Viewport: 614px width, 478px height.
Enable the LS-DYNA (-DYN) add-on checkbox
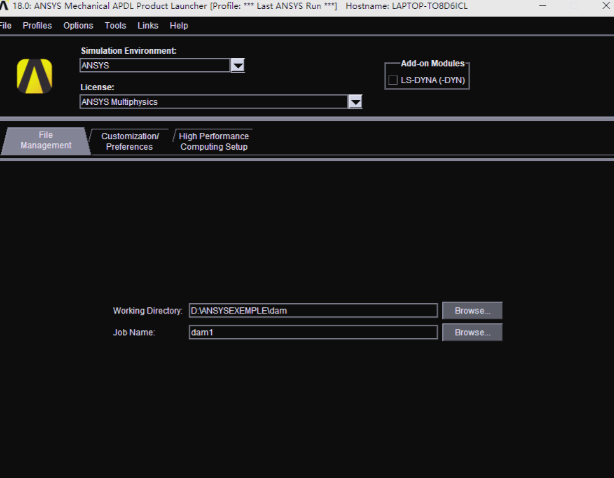pos(392,80)
